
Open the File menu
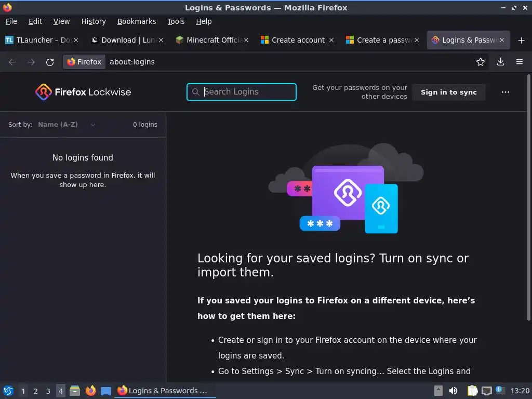point(11,21)
